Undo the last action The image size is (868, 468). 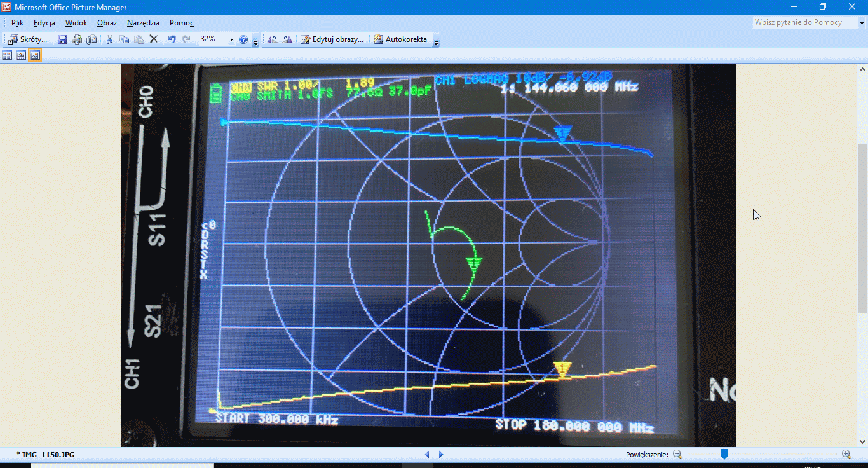172,39
